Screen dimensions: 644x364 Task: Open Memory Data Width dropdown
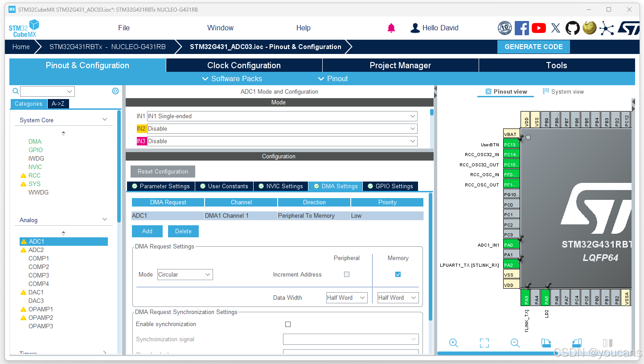click(x=398, y=298)
